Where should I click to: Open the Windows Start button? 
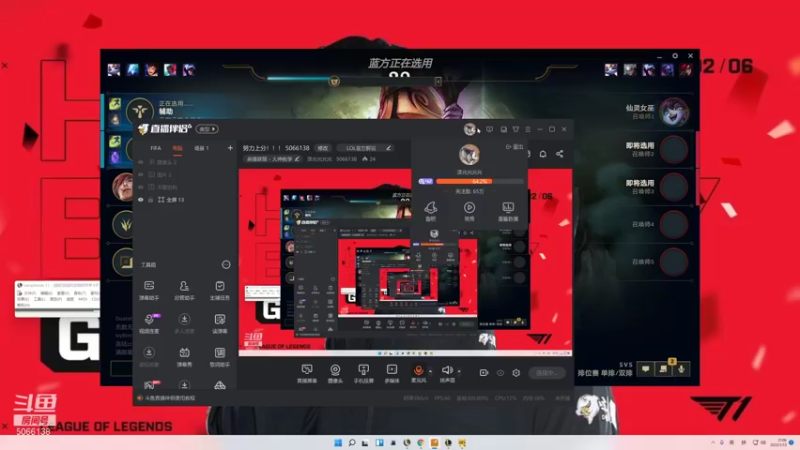click(338, 442)
